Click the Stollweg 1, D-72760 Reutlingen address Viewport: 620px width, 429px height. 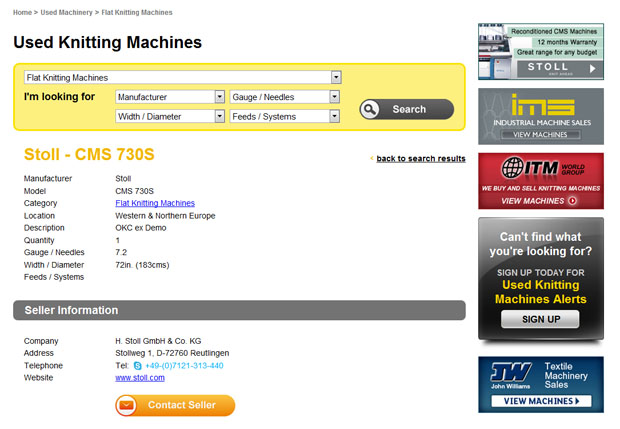coord(172,353)
